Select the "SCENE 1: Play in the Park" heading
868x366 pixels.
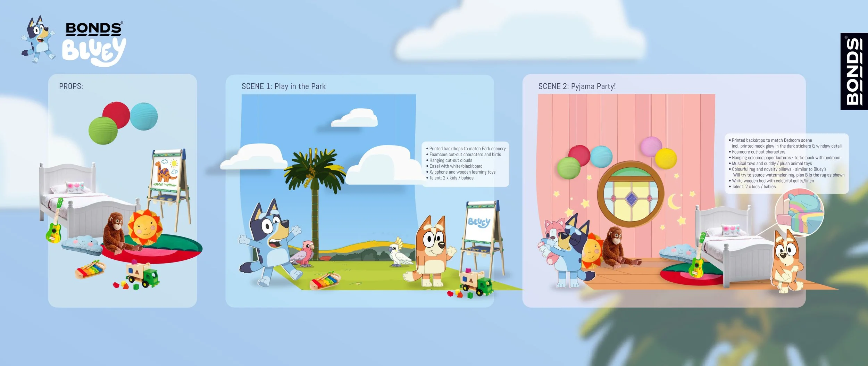tap(284, 86)
